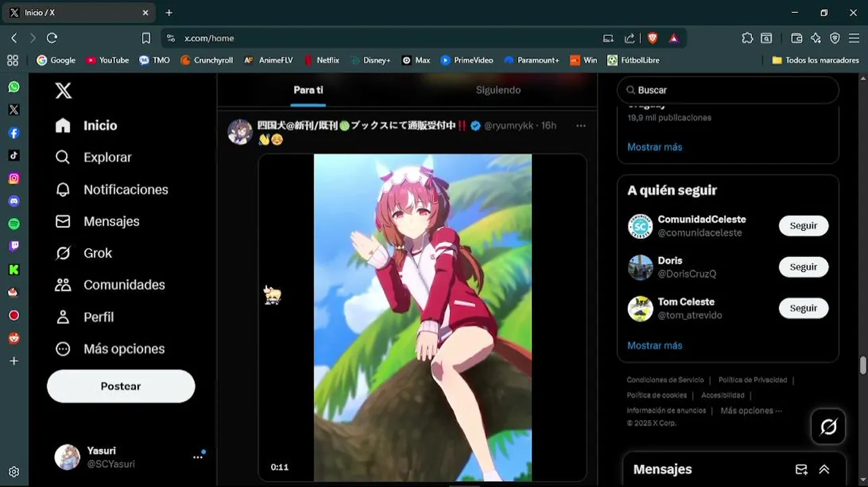Open Crunchyroll bookmark
868x487 pixels.
click(x=207, y=60)
